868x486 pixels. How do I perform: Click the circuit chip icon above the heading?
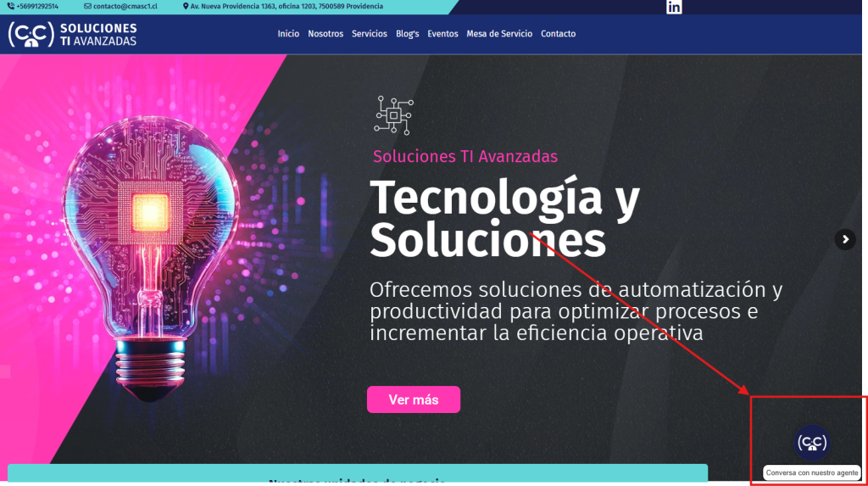pyautogui.click(x=393, y=115)
